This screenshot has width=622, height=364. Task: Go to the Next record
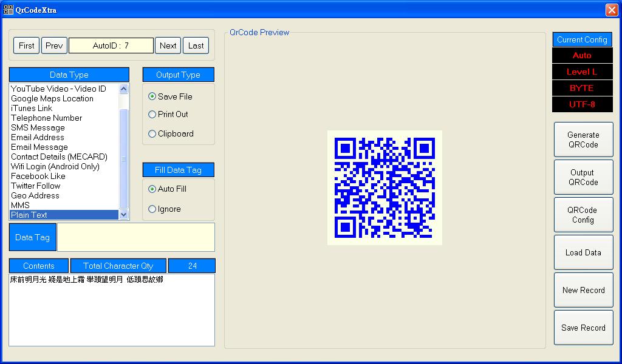[168, 45]
